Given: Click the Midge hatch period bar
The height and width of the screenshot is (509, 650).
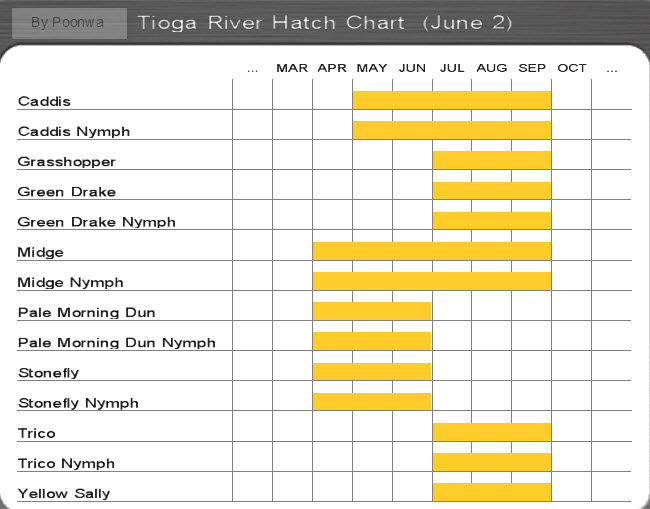Looking at the screenshot, I should tap(432, 251).
